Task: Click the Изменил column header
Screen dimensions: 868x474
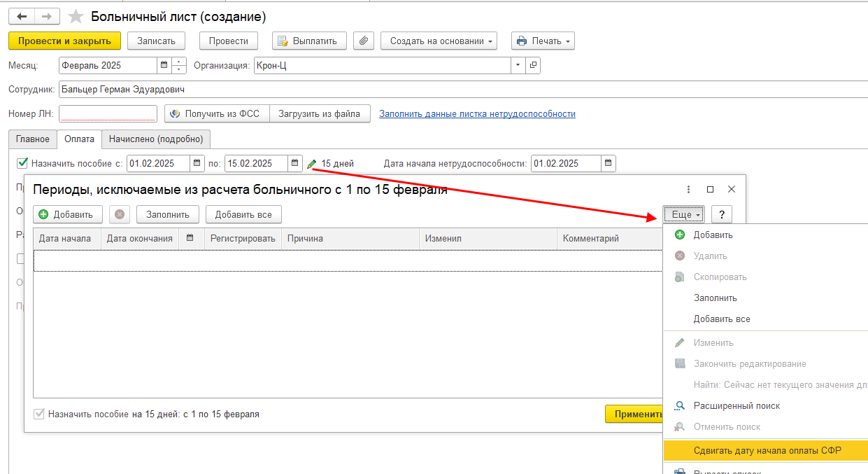Action: (488, 238)
